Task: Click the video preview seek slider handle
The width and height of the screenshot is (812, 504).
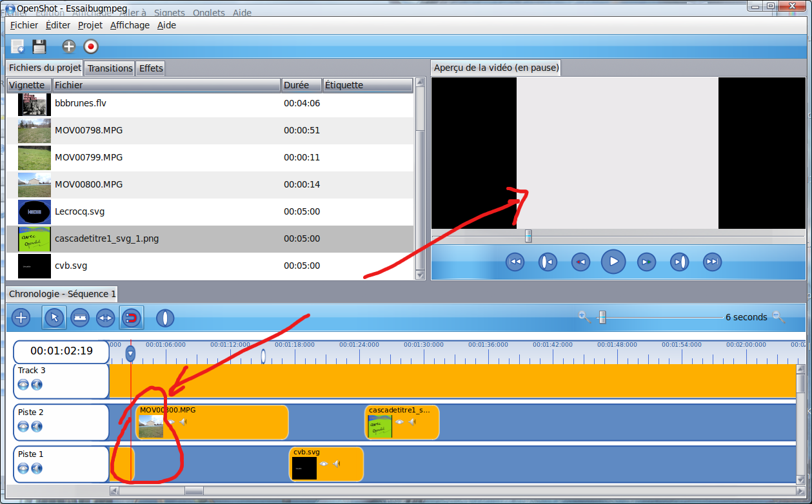Action: tap(528, 236)
